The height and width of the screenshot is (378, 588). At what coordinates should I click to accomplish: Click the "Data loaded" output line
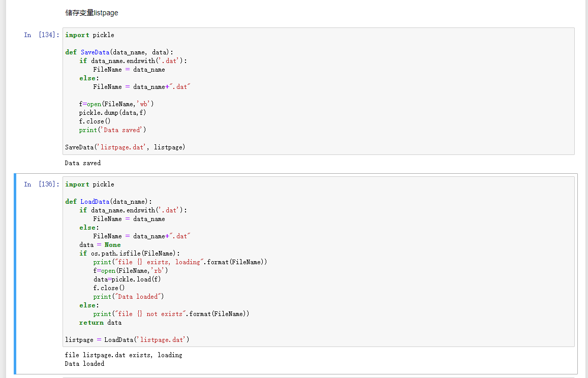[x=84, y=364]
